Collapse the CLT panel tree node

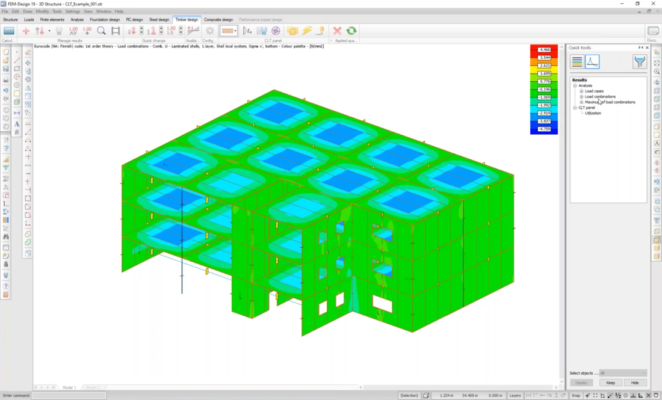(575, 108)
